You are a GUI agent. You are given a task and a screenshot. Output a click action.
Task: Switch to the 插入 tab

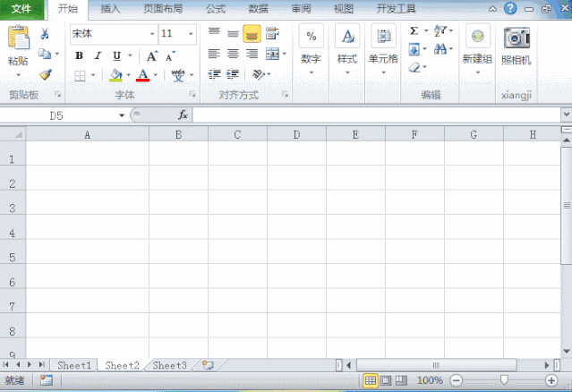(110, 9)
